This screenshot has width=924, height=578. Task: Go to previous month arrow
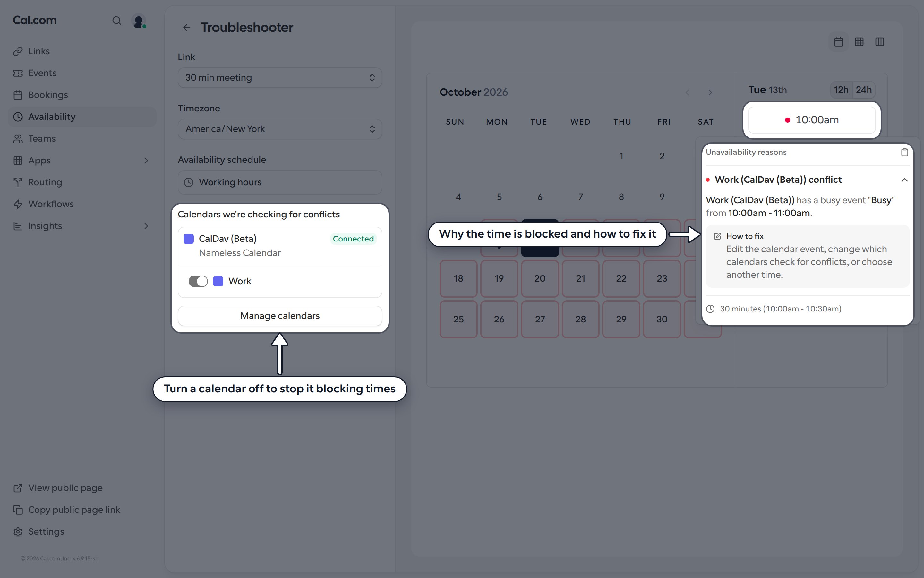(687, 92)
